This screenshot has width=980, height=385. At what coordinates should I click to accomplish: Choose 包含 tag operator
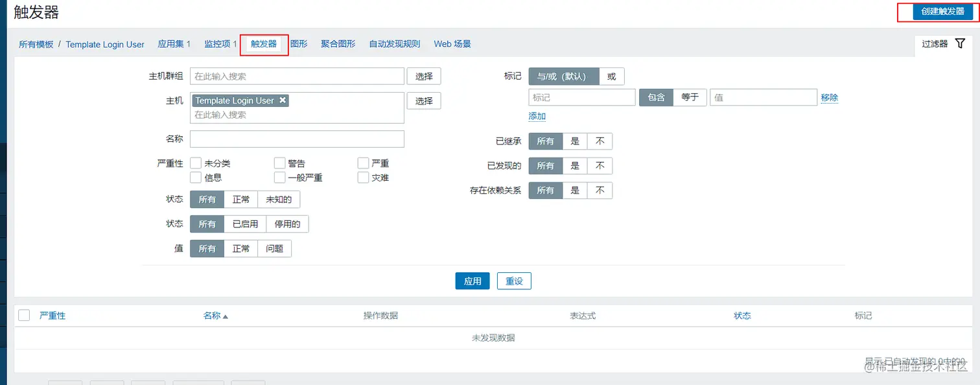(657, 97)
